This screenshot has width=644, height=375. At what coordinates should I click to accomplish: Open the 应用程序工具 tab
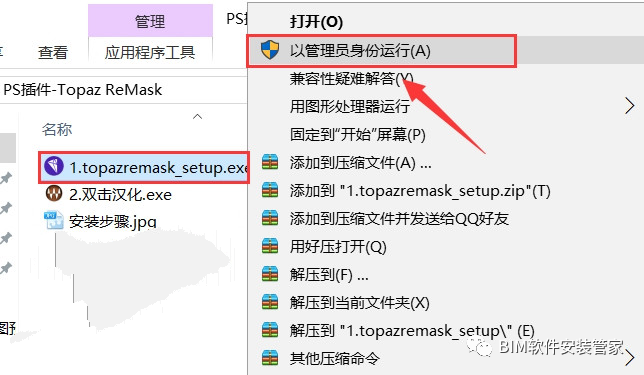pyautogui.click(x=150, y=53)
